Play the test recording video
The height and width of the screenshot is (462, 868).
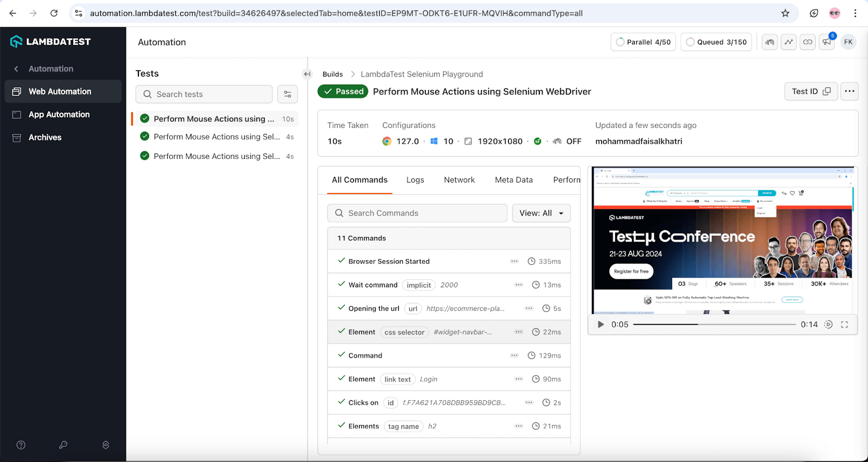[601, 325]
